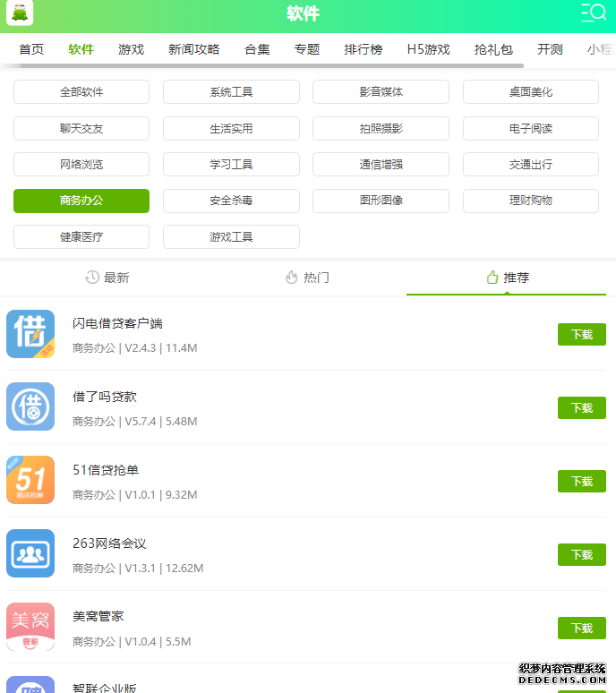Click 商务办公 | V1.0.4 | 5.5M text

132,642
